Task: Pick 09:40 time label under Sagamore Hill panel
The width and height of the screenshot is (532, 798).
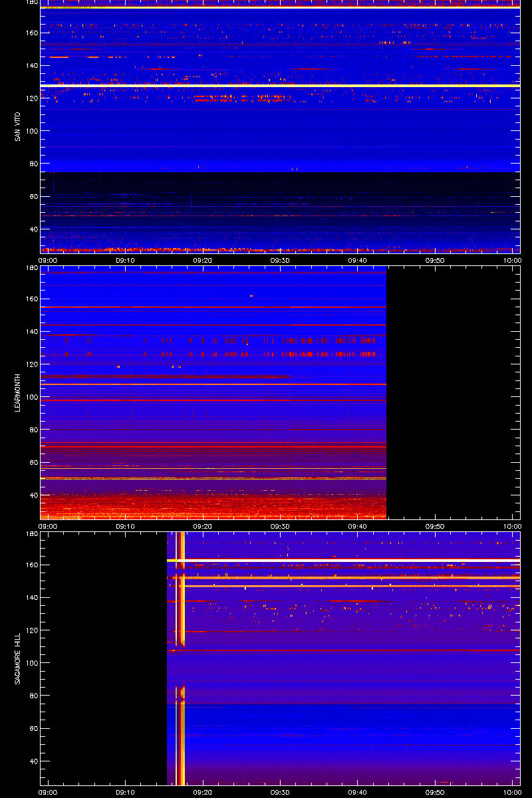Action: 358,793
